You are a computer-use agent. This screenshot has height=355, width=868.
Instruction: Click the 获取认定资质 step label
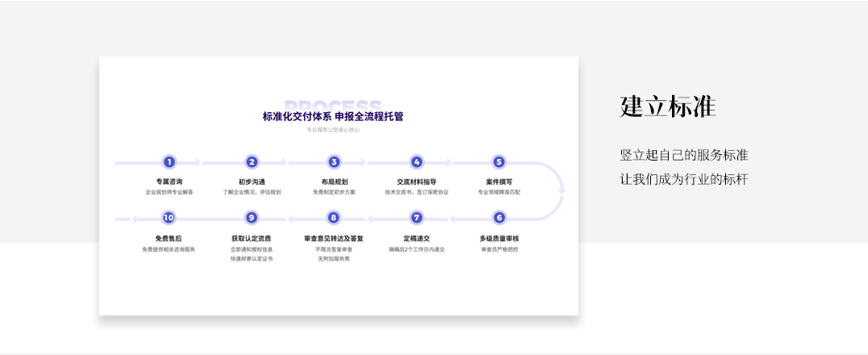[252, 239]
